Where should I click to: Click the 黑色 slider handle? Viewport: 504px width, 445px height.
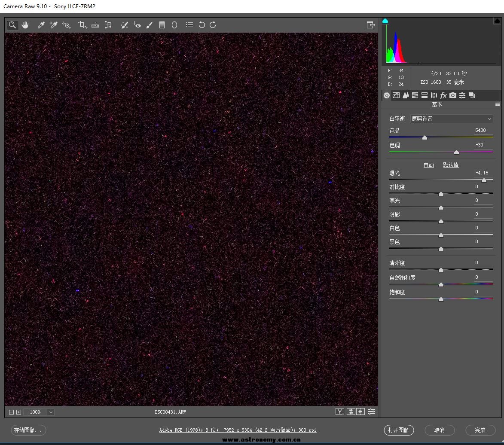click(441, 249)
